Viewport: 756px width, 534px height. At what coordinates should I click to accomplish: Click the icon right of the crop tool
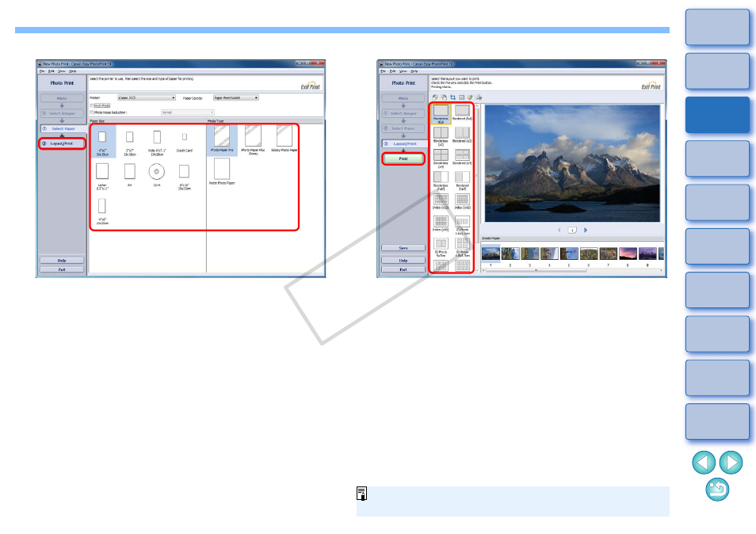[x=461, y=97]
